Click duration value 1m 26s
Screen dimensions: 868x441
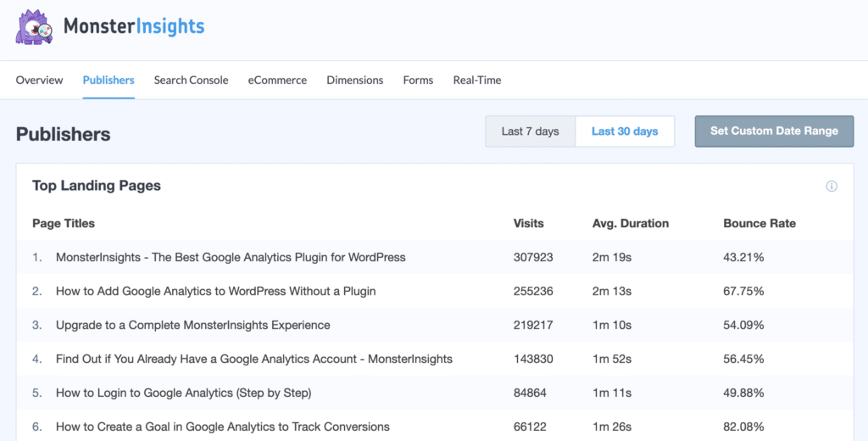(x=612, y=427)
